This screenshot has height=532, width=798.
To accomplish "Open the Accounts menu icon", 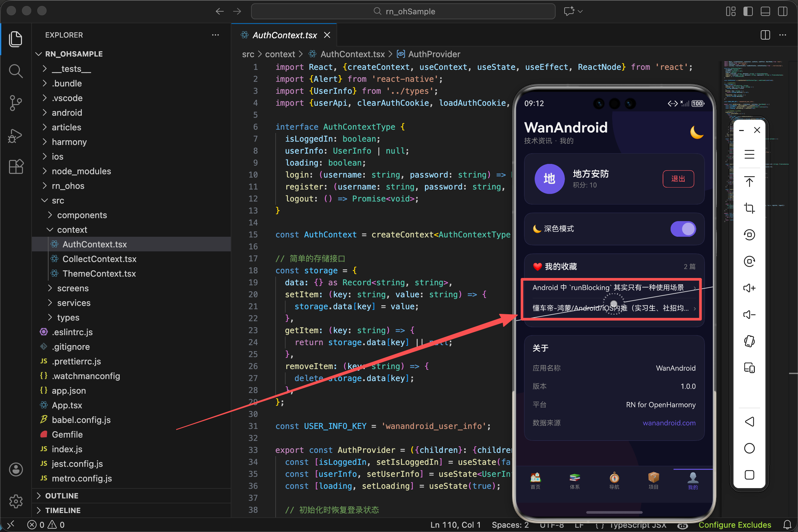I will [x=16, y=469].
